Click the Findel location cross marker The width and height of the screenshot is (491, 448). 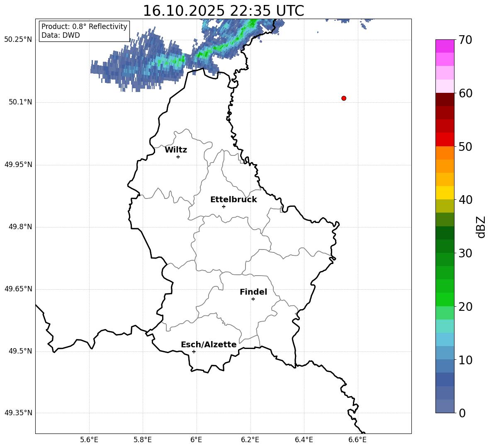pos(253,299)
